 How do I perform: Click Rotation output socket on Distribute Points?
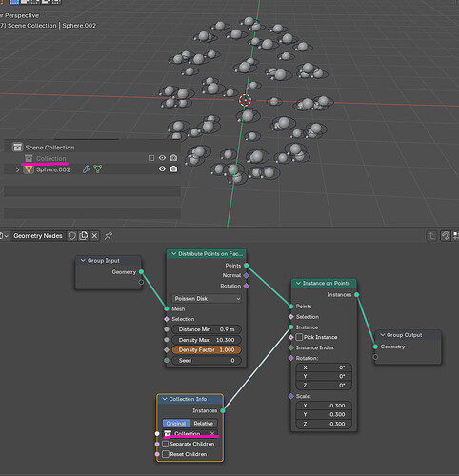(x=247, y=286)
